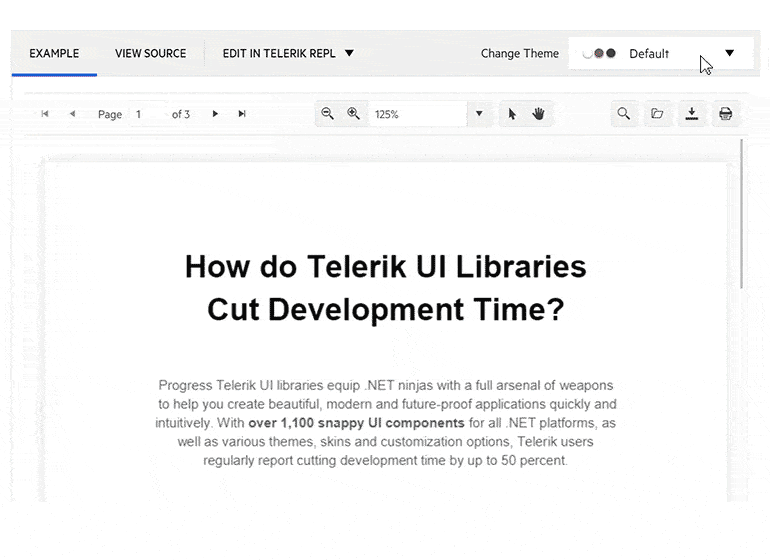This screenshot has width=770, height=560.
Task: Go to the next page
Action: point(215,114)
